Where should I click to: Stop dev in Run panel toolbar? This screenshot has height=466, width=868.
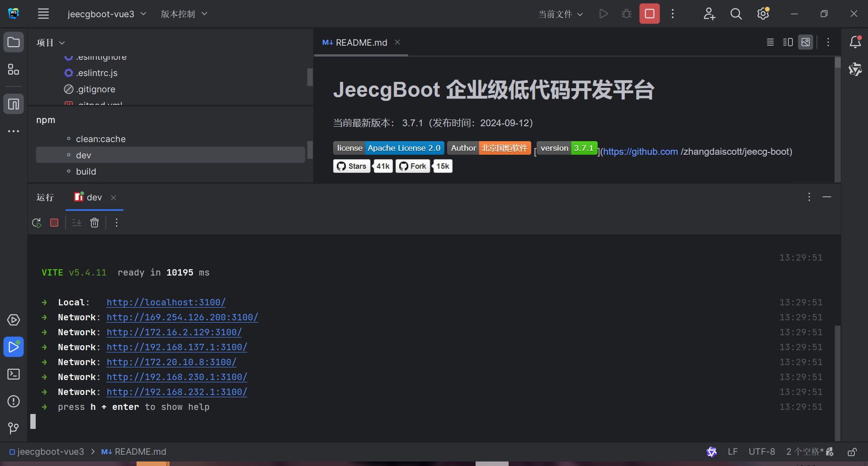point(54,223)
